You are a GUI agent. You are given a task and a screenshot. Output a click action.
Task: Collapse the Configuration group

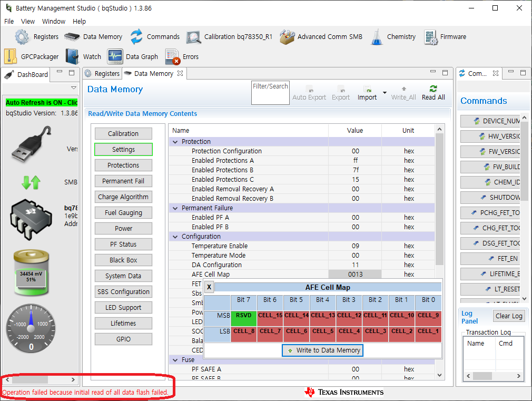pos(175,237)
